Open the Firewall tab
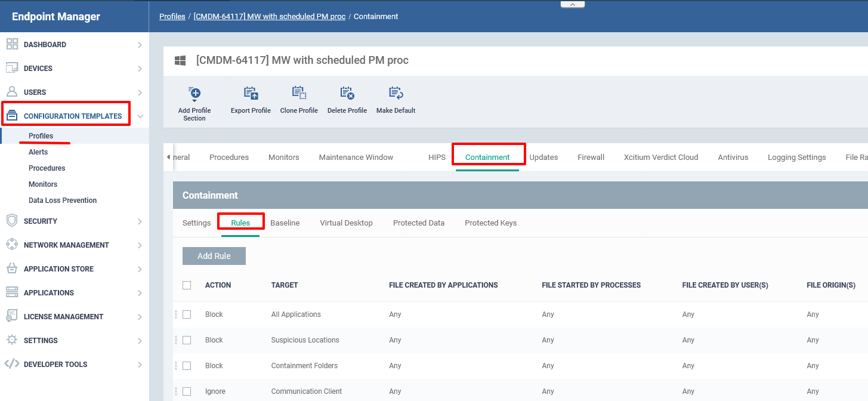The width and height of the screenshot is (868, 401). [591, 158]
